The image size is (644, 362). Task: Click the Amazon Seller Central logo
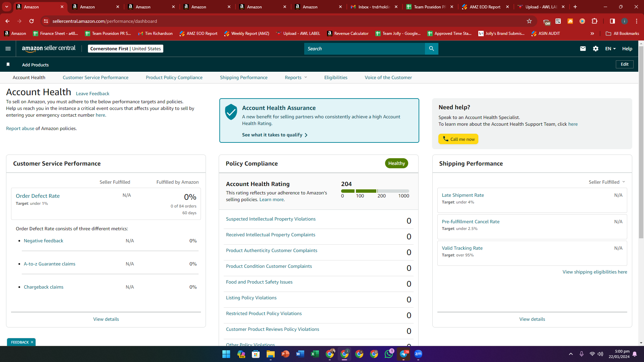click(x=49, y=49)
